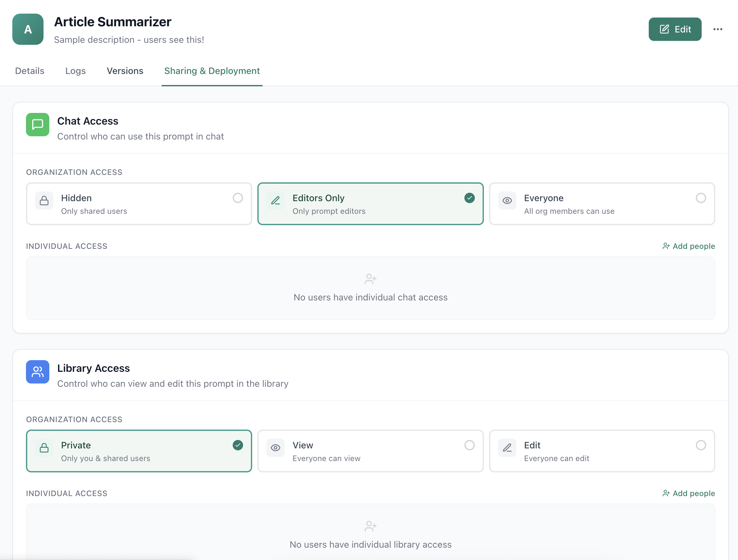Click the eye icon on the Everyone card
The image size is (738, 560).
click(507, 201)
